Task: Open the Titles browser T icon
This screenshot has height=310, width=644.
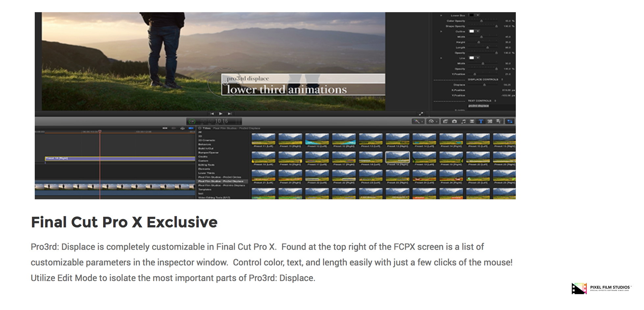Action: point(481,122)
